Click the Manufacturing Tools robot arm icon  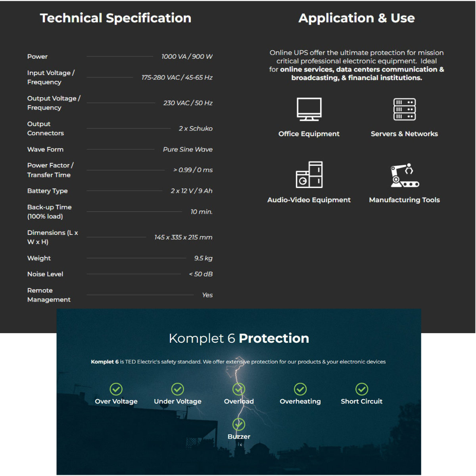pyautogui.click(x=404, y=175)
